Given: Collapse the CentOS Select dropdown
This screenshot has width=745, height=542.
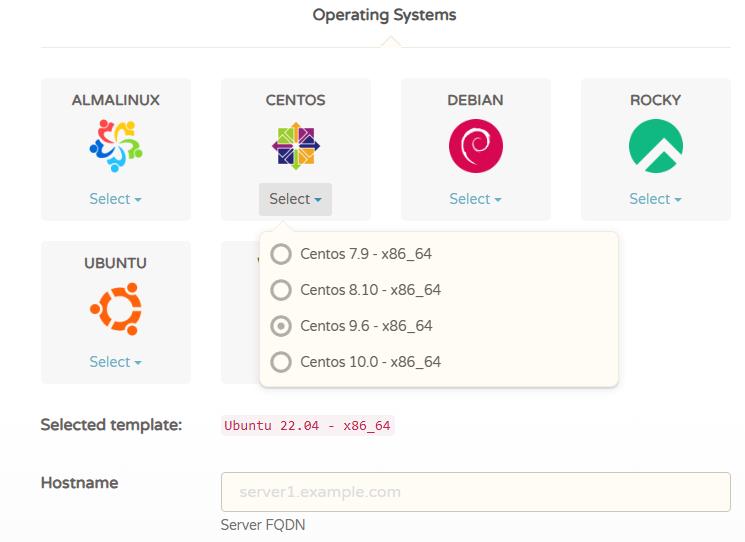Looking at the screenshot, I should tap(295, 199).
